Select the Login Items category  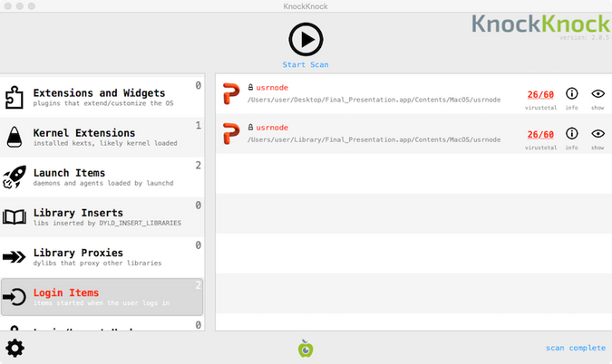point(102,297)
